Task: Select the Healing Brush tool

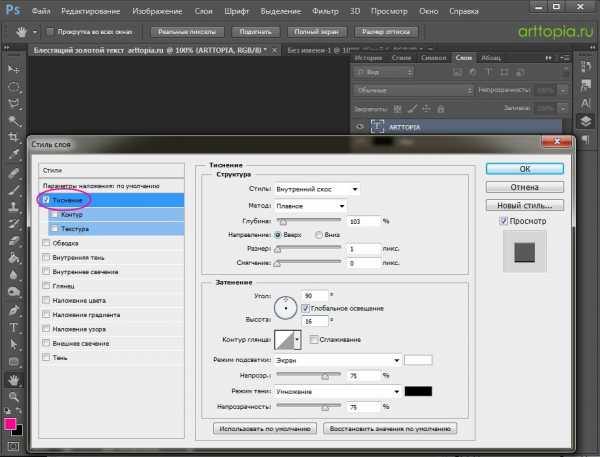Action: click(x=14, y=173)
